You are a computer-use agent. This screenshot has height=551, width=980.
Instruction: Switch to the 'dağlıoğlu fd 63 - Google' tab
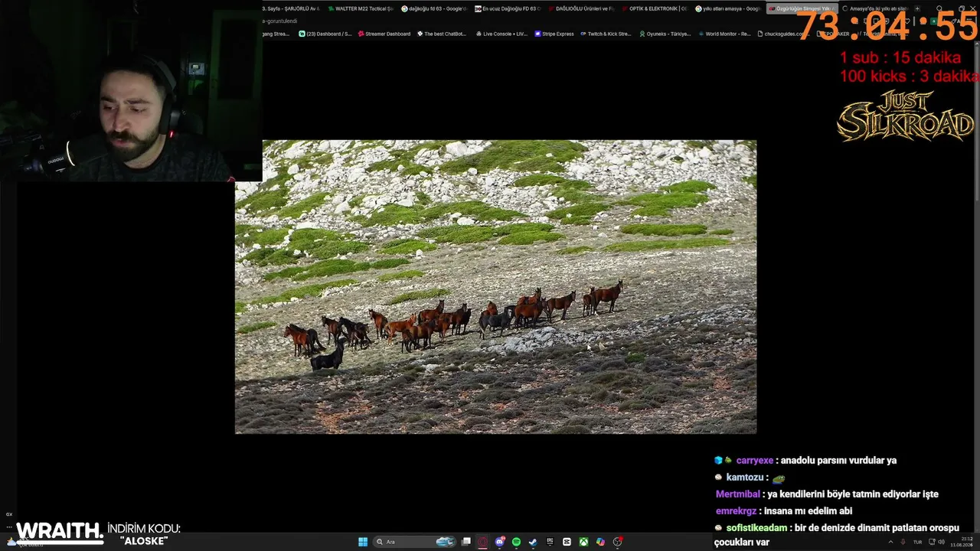(x=434, y=9)
